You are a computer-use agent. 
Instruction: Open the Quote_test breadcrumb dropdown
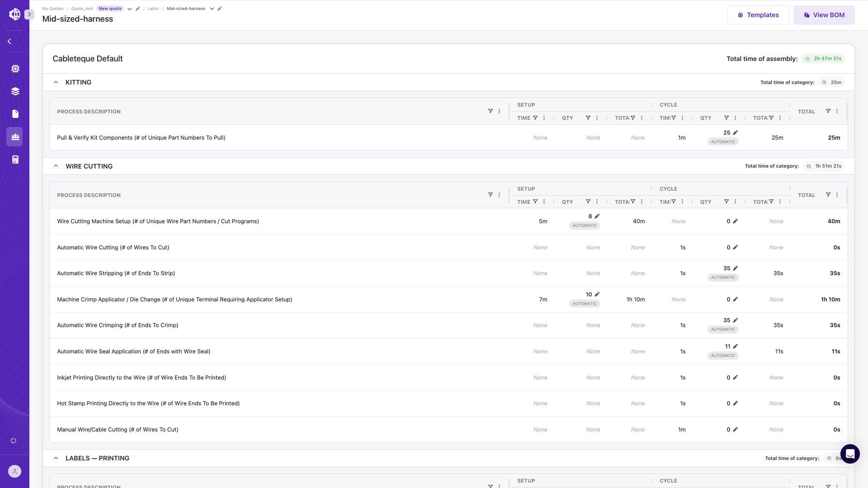click(x=129, y=9)
